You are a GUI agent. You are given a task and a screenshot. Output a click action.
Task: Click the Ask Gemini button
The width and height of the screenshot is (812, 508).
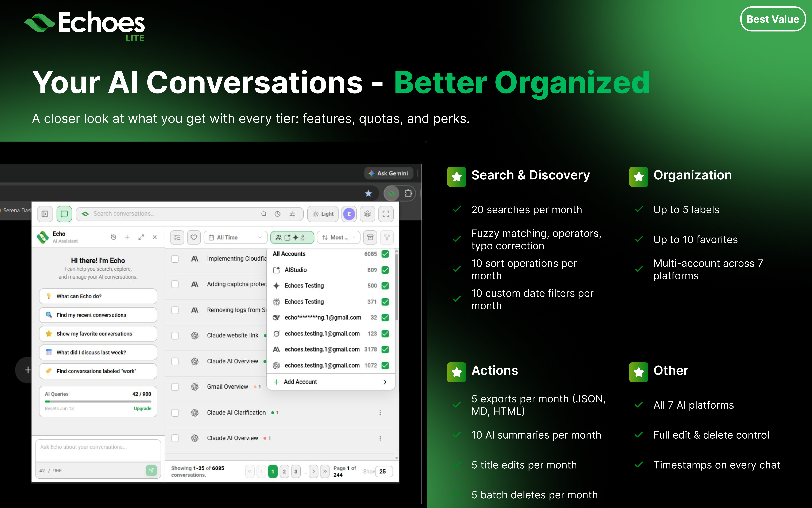tap(389, 173)
